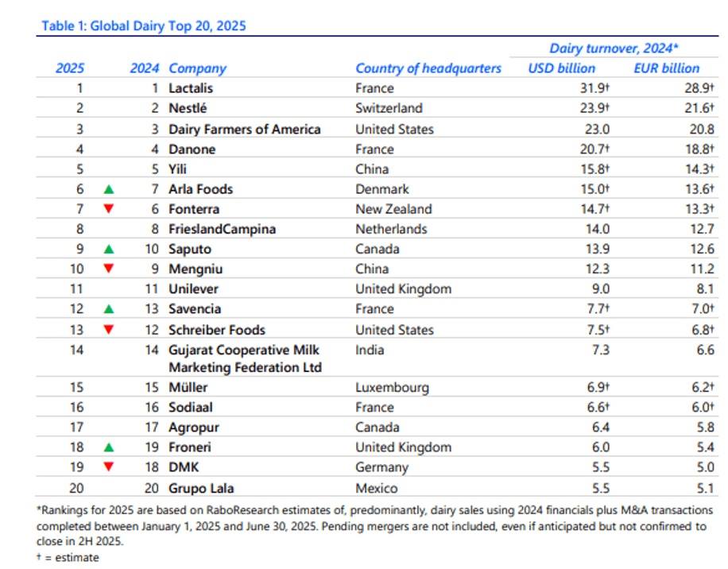Click the USD billion column header
The height and width of the screenshot is (569, 728).
pos(560,68)
